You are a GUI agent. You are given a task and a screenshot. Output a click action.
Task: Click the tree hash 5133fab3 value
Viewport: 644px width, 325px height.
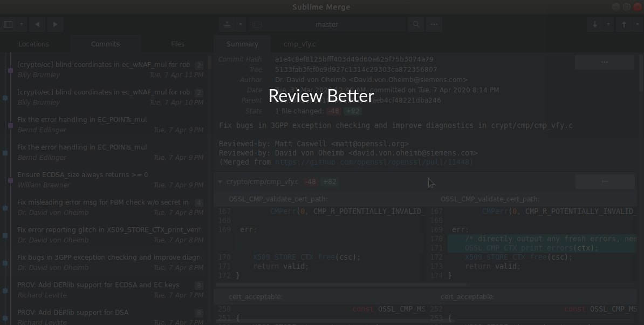pyautogui.click(x=355, y=70)
